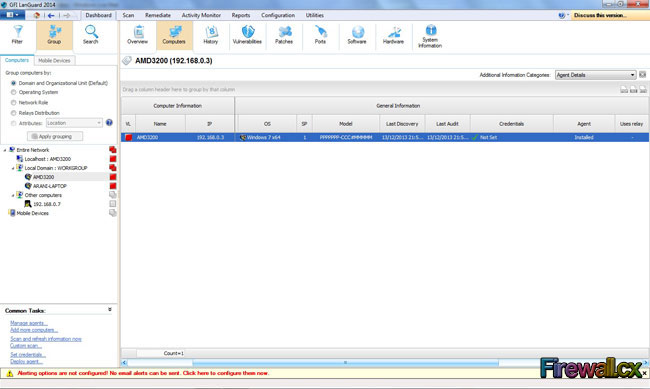Screen dimensions: 650x389
Task: Open the Dashboard menu tab
Action: point(99,15)
